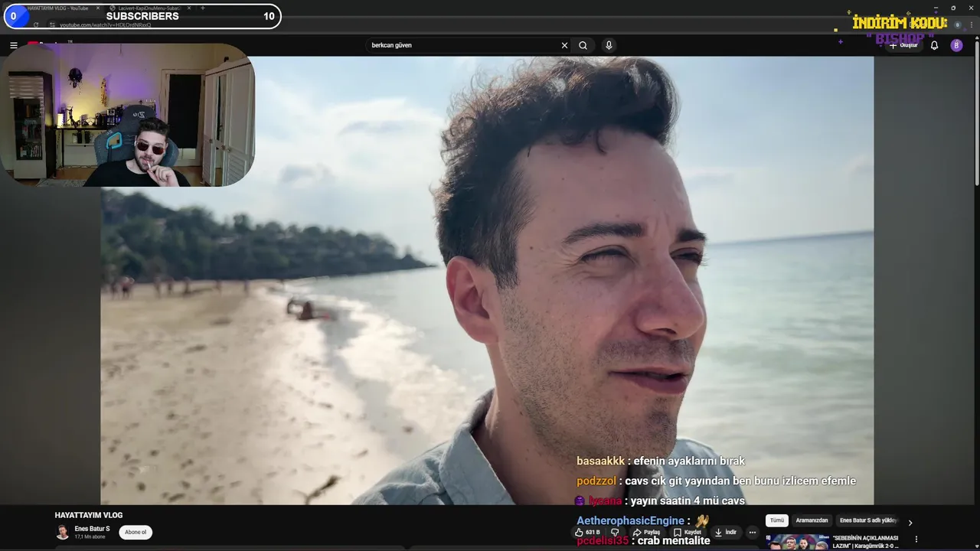
Task: Open the 'SEBEBİNİN AÇIKLANMASI LAZIM' recommended video thumbnail
Action: [x=797, y=542]
